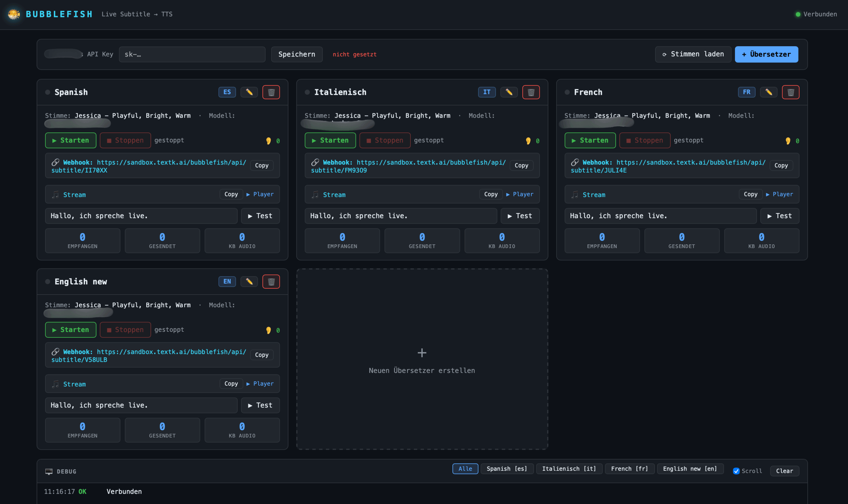848x504 pixels.
Task: Click the ear listener icon on English new card
Action: (268, 330)
